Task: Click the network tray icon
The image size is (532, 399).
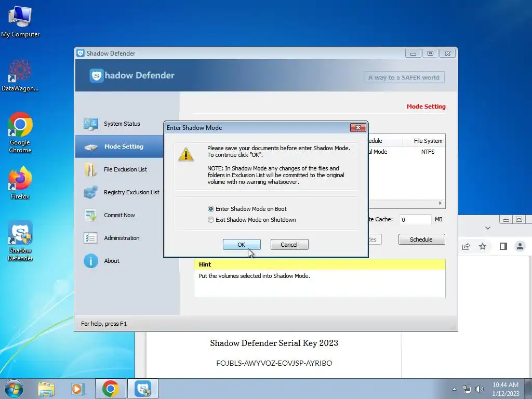Action: click(467, 389)
